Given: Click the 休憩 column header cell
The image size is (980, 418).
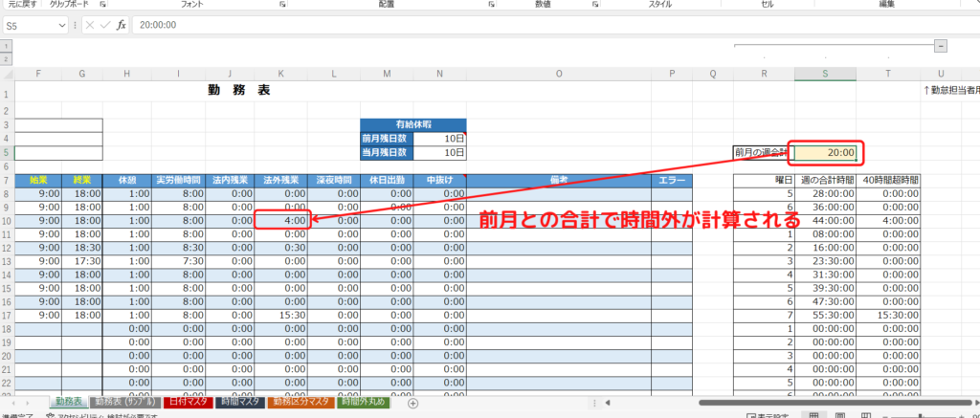Looking at the screenshot, I should pos(127,180).
